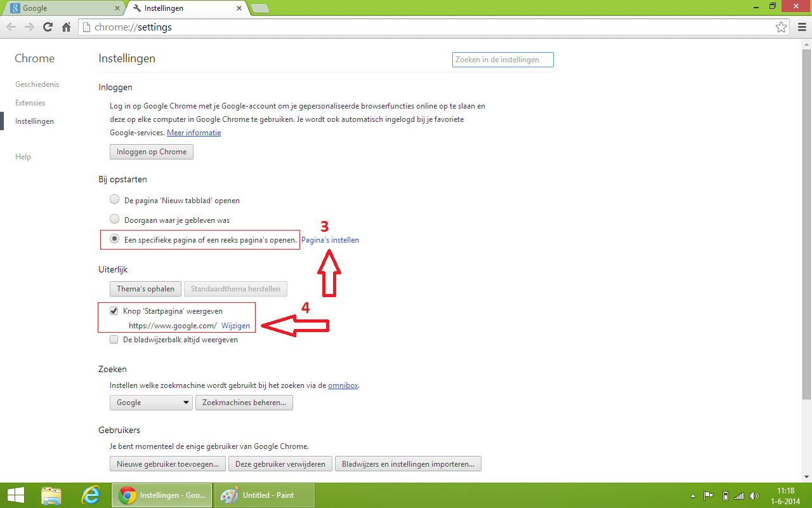Open Windows Start button

pyautogui.click(x=16, y=495)
